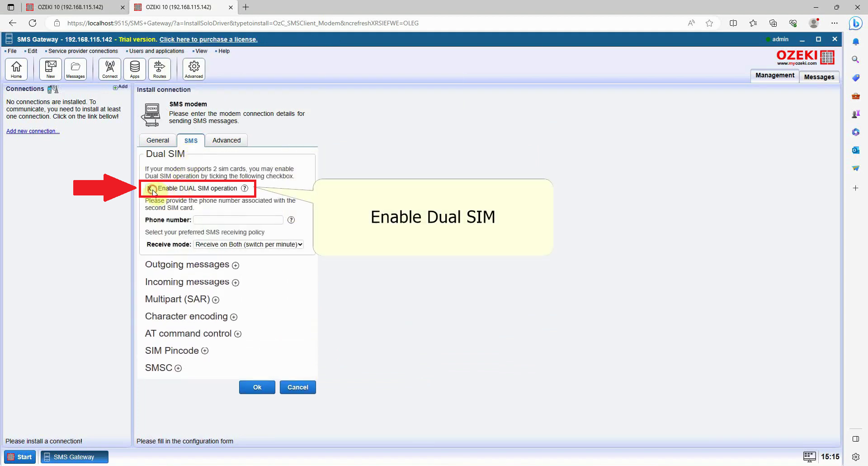Refresh the browser page
This screenshot has height=466, width=868.
click(x=33, y=23)
